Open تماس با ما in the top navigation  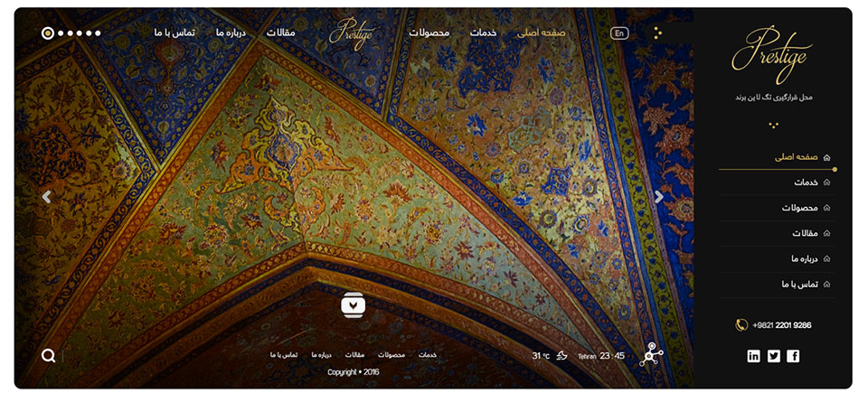(x=175, y=33)
